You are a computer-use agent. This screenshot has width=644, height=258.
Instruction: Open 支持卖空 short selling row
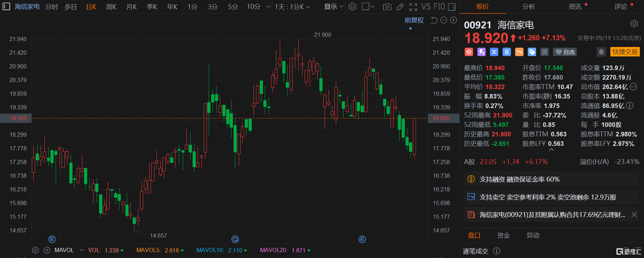pyautogui.click(x=552, y=197)
